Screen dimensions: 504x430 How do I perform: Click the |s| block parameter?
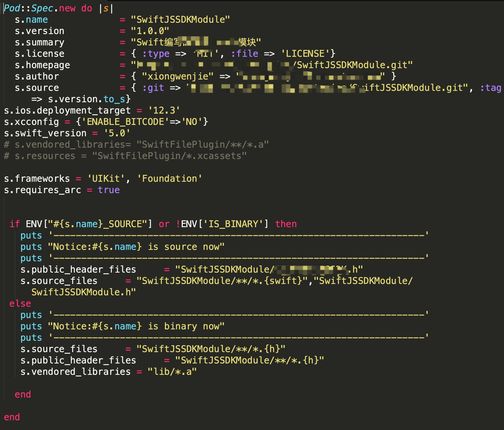[106, 8]
